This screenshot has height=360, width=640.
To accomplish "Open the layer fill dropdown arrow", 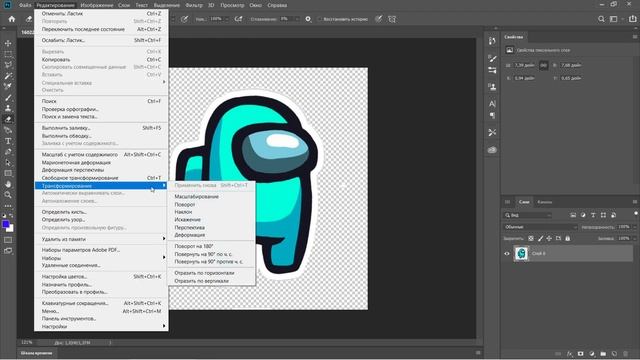I will (634, 238).
